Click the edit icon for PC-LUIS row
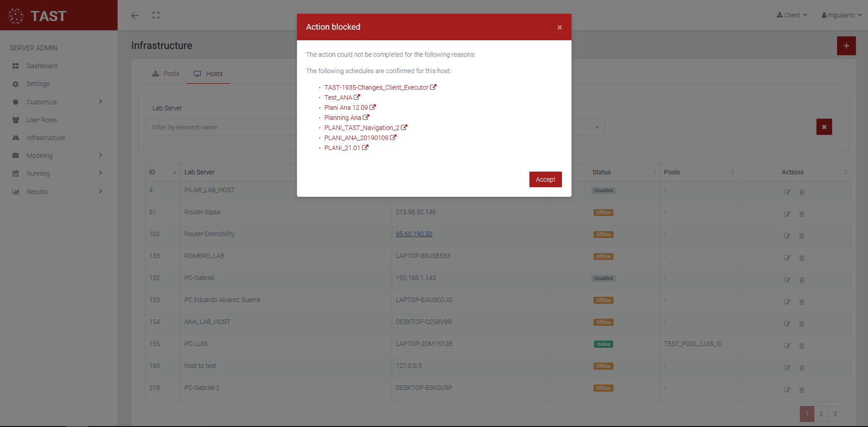This screenshot has height=427, width=868. 787,346
